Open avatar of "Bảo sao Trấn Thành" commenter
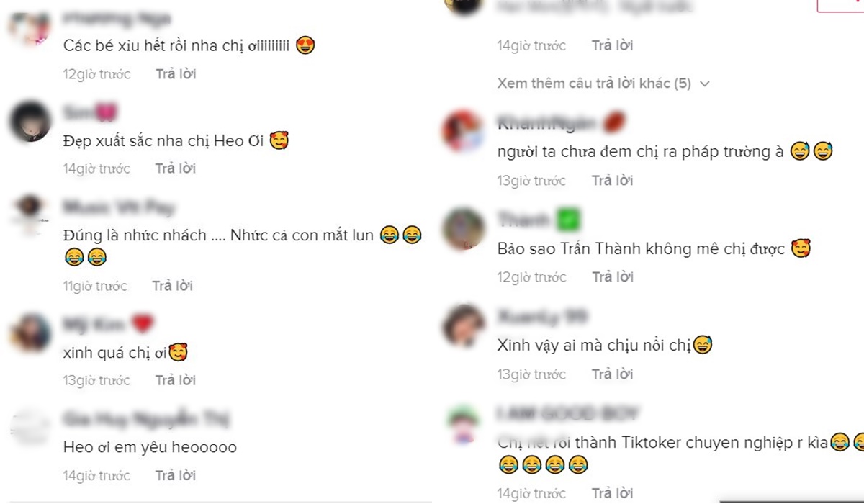Image resolution: width=864 pixels, height=504 pixels. [463, 228]
